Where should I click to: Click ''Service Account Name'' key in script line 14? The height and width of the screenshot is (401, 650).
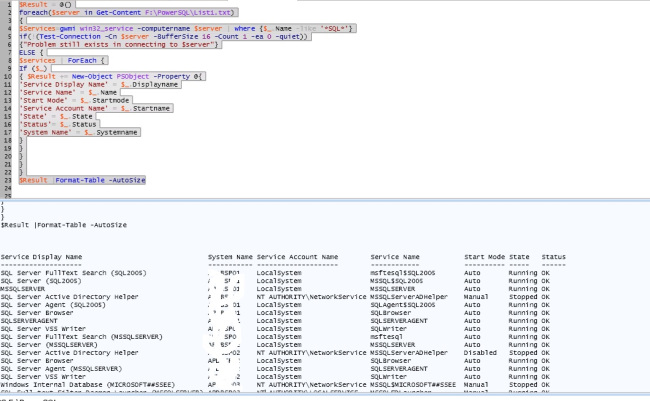[x=63, y=108]
